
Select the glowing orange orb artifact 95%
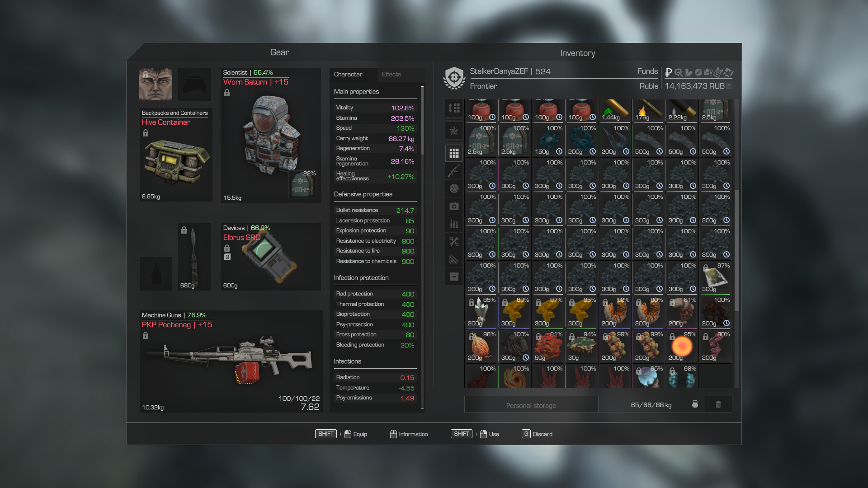click(x=682, y=346)
